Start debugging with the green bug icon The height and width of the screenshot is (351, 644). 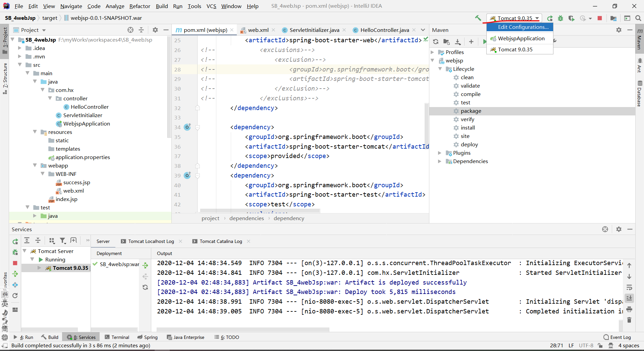(x=560, y=18)
